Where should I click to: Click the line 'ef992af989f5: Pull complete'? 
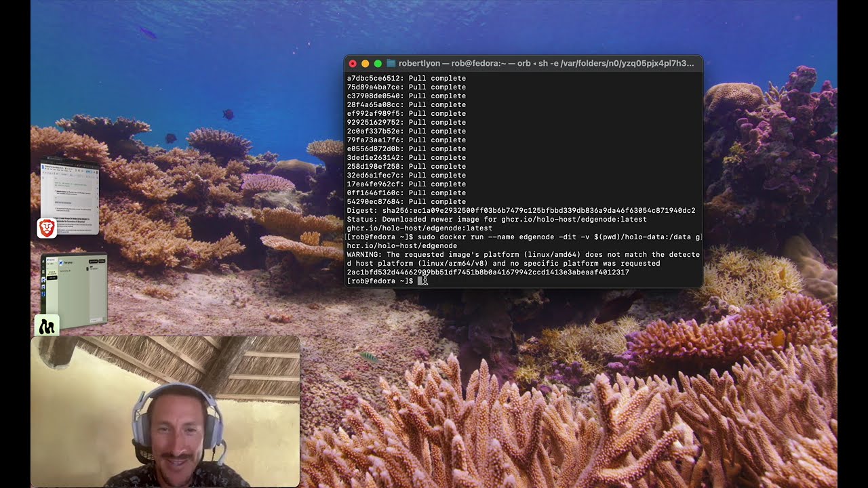click(406, 113)
